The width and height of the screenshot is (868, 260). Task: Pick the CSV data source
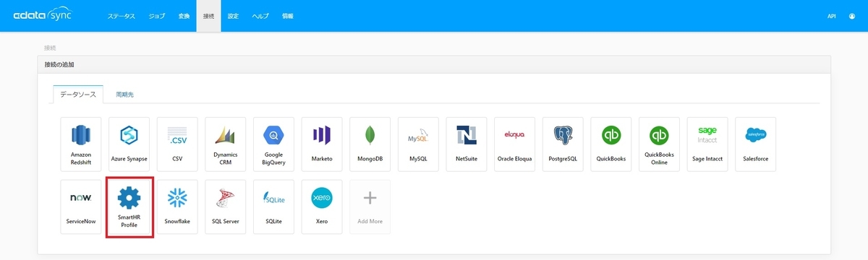(x=177, y=144)
